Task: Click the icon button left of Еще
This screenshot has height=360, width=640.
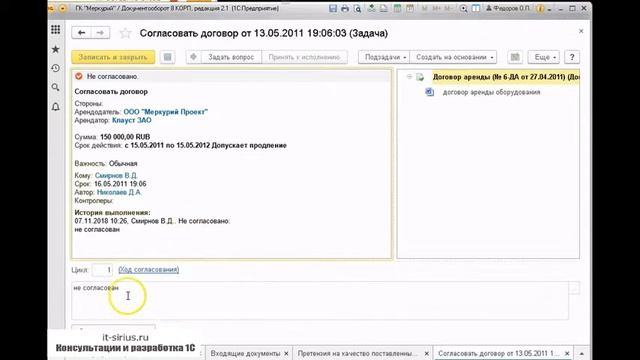Action: (x=515, y=57)
